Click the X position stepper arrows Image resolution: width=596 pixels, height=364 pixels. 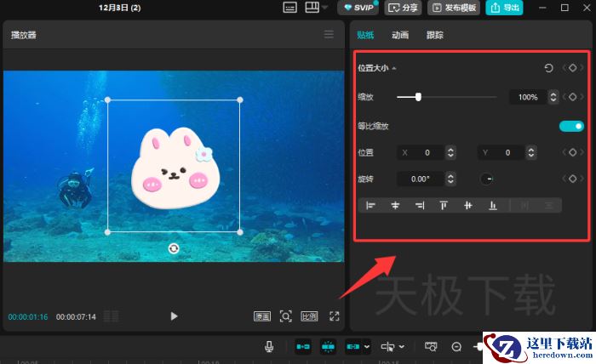point(450,152)
